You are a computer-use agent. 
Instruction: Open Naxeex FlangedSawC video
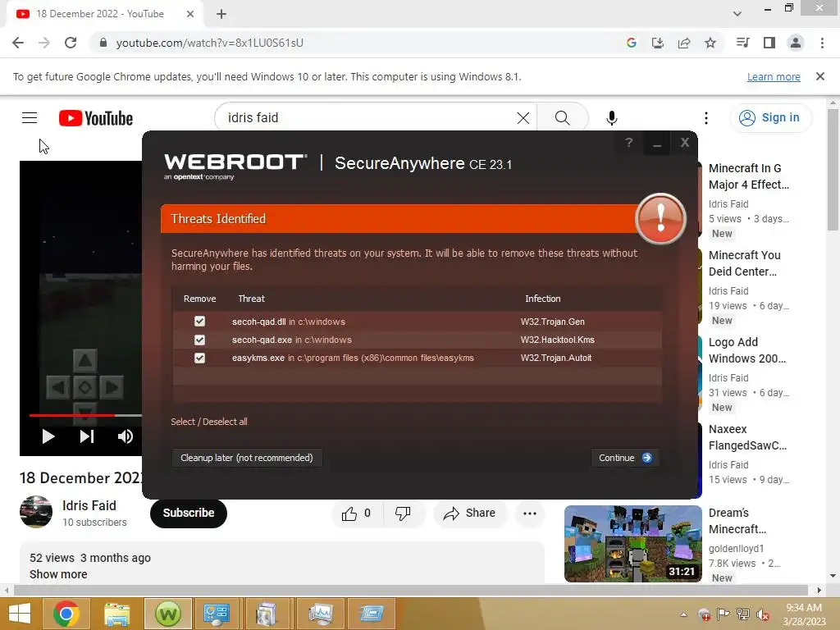point(747,437)
